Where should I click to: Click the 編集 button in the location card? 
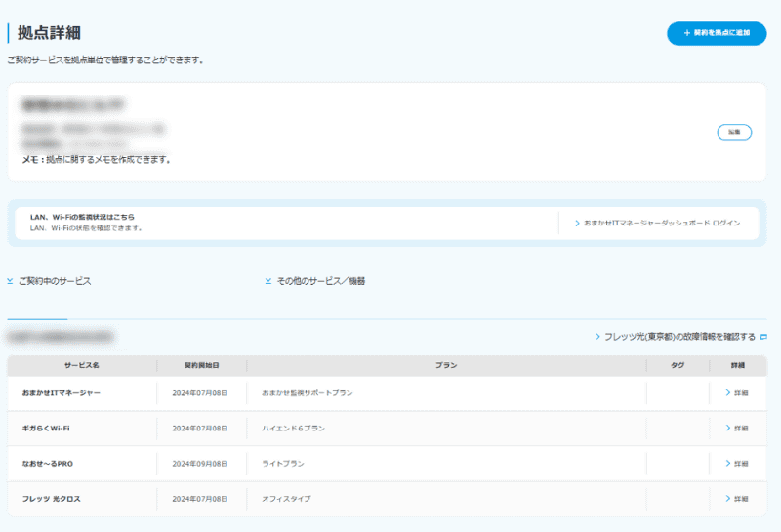(x=734, y=132)
